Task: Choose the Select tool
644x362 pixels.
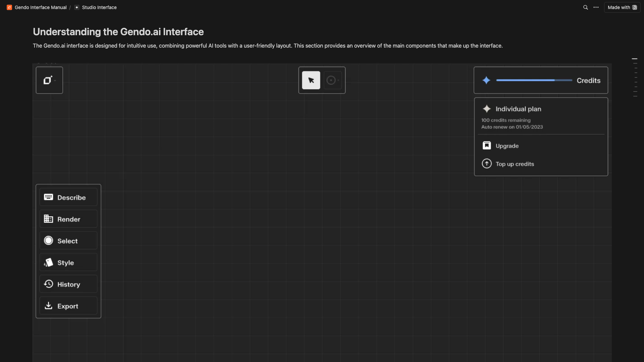Action: point(68,241)
